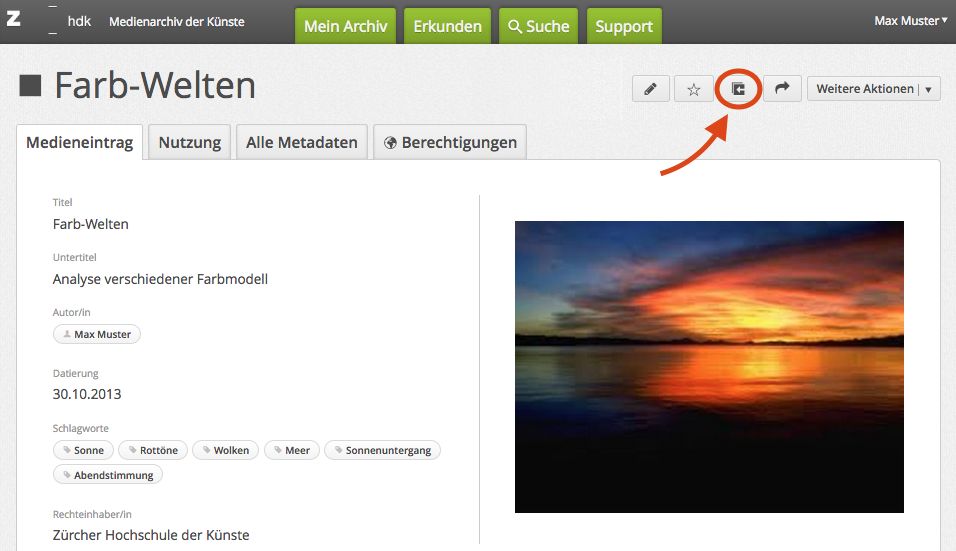Click the globe icon on Berechtigungen
Image resolution: width=956 pixels, height=551 pixels.
point(390,143)
